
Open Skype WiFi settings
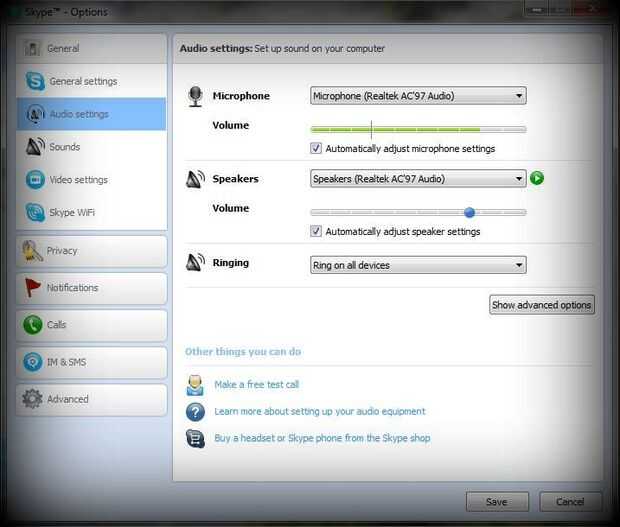[x=91, y=212]
